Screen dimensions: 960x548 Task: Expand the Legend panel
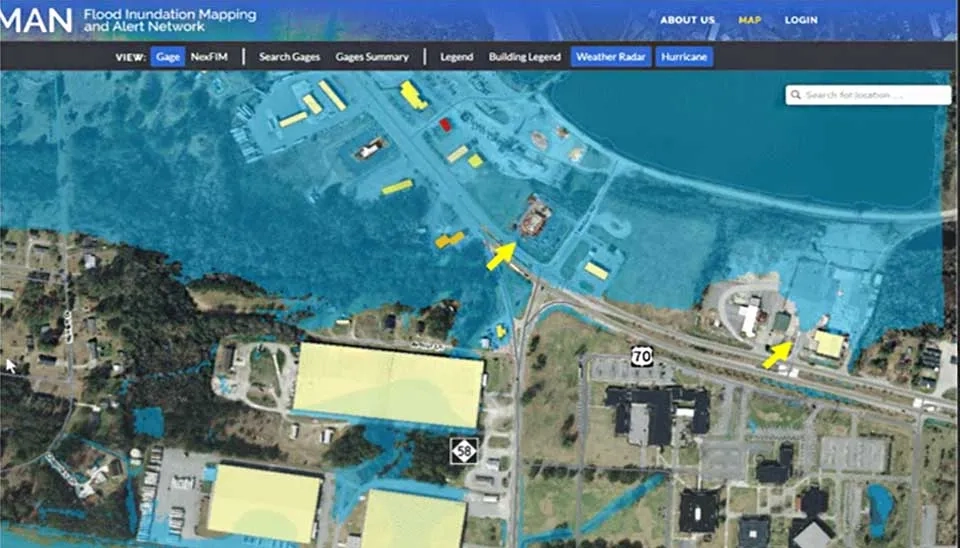point(457,57)
